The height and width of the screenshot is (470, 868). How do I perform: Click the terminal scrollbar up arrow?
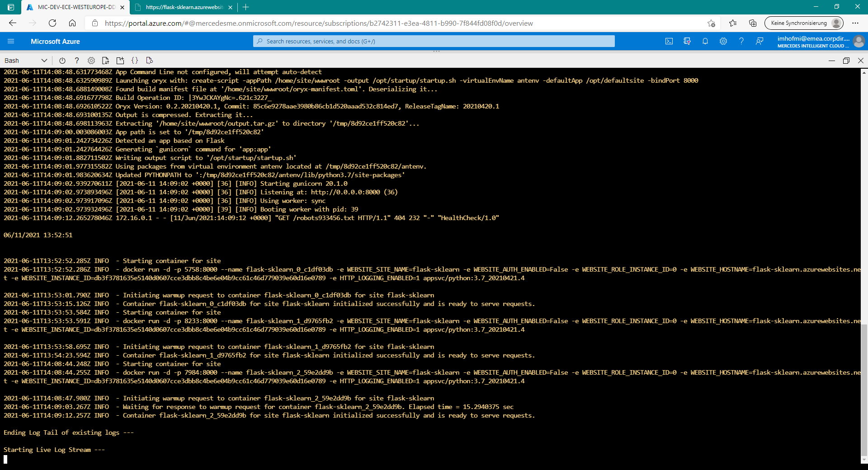[x=864, y=72]
